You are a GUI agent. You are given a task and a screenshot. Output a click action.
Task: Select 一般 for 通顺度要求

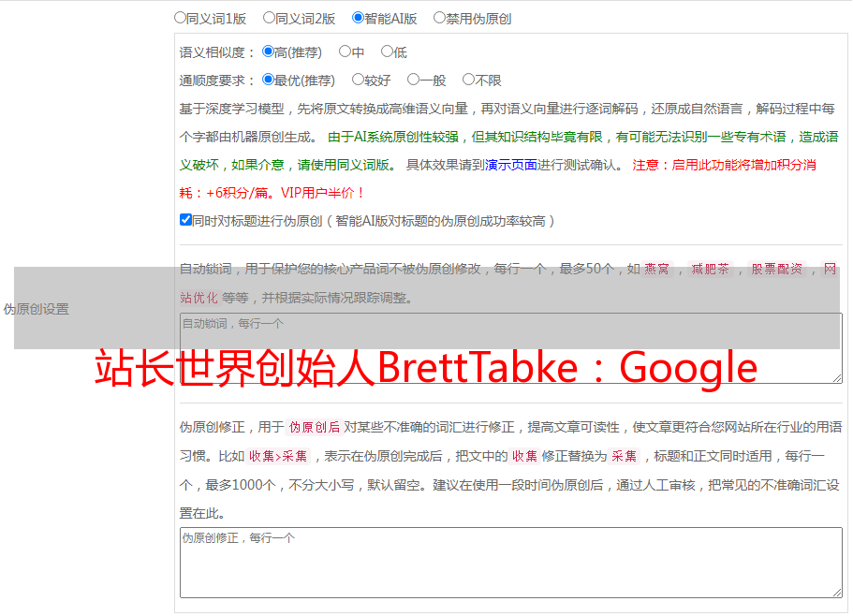413,80
